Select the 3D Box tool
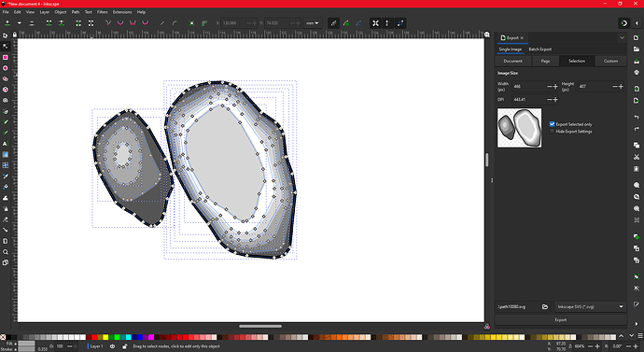The image size is (644, 352). [x=6, y=90]
